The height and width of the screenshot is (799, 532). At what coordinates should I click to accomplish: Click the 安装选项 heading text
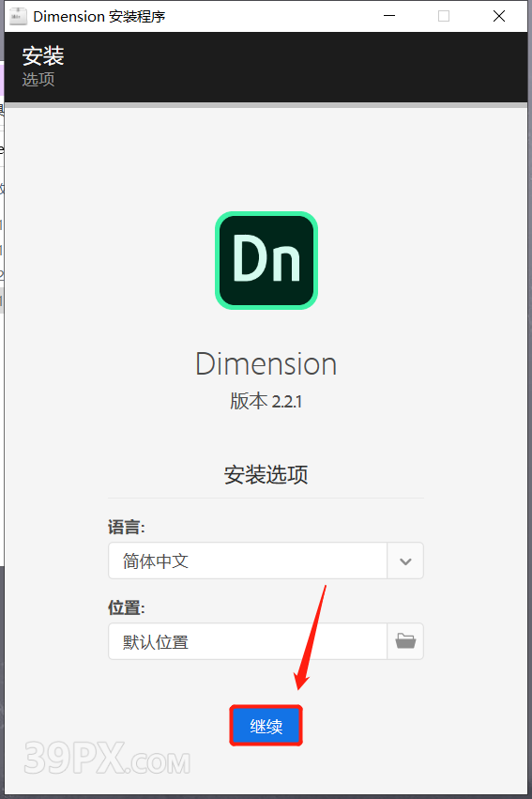tap(266, 474)
